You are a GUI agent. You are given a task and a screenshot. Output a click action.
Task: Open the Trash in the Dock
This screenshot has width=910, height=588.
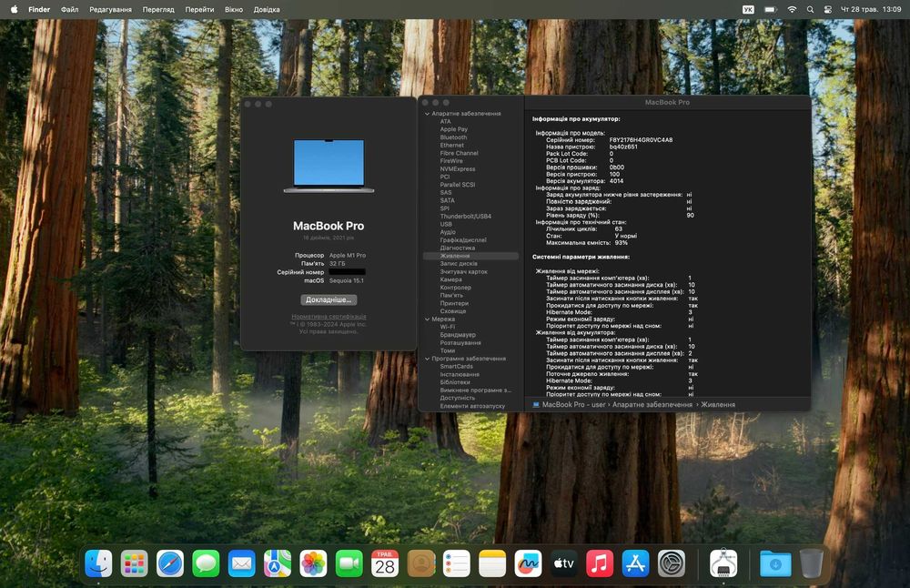(x=812, y=563)
